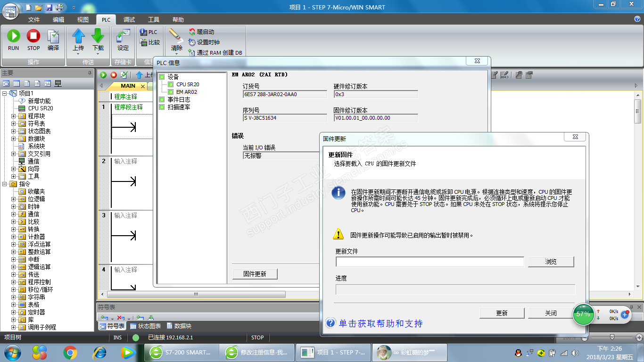
Task: Expand the 程序块 node
Action: click(x=14, y=116)
